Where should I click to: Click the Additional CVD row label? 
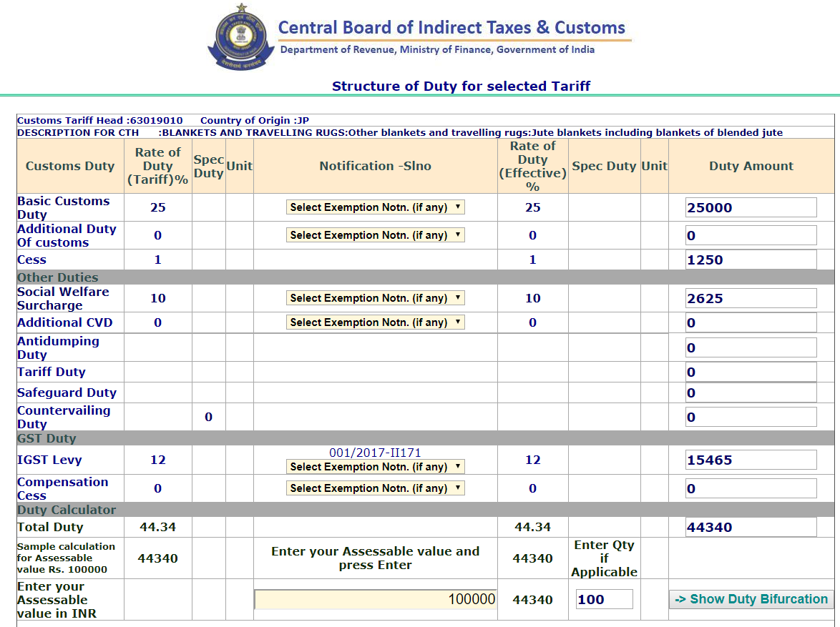click(x=65, y=322)
